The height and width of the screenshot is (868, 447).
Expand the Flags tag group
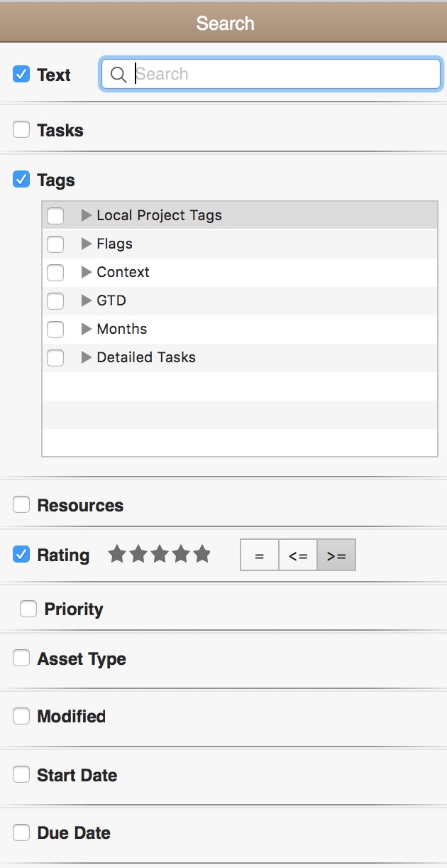point(87,244)
